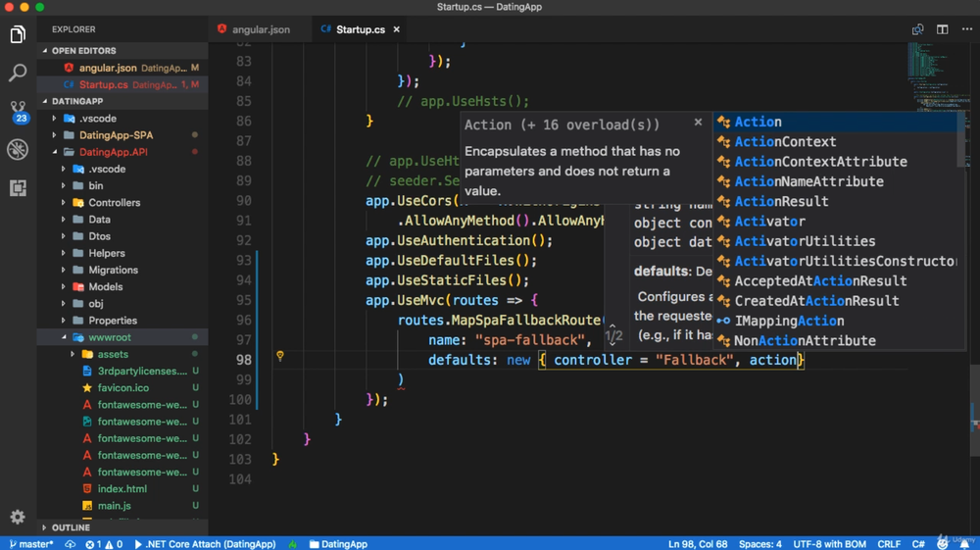Click the synchronize changes cloud icon
Screen dimensions: 980x550
(x=71, y=544)
